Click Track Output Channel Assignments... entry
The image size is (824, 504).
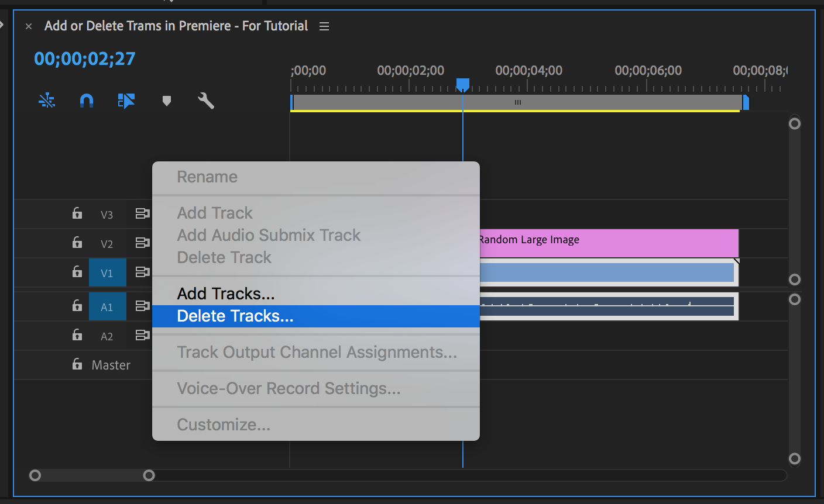(x=316, y=353)
